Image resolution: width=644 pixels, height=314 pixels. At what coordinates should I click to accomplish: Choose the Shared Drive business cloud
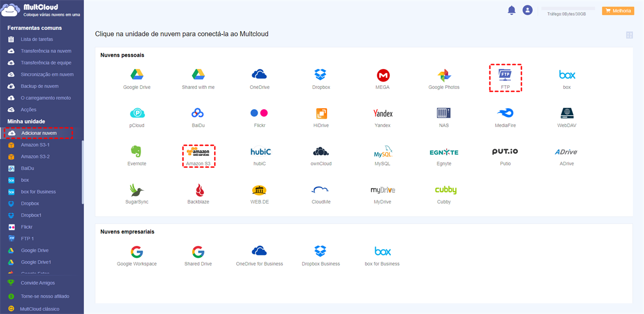tap(198, 252)
